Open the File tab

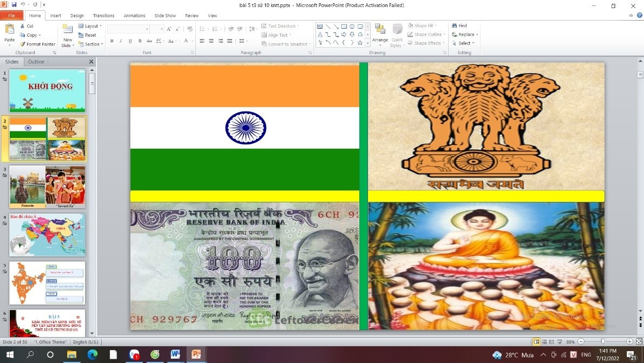11,16
